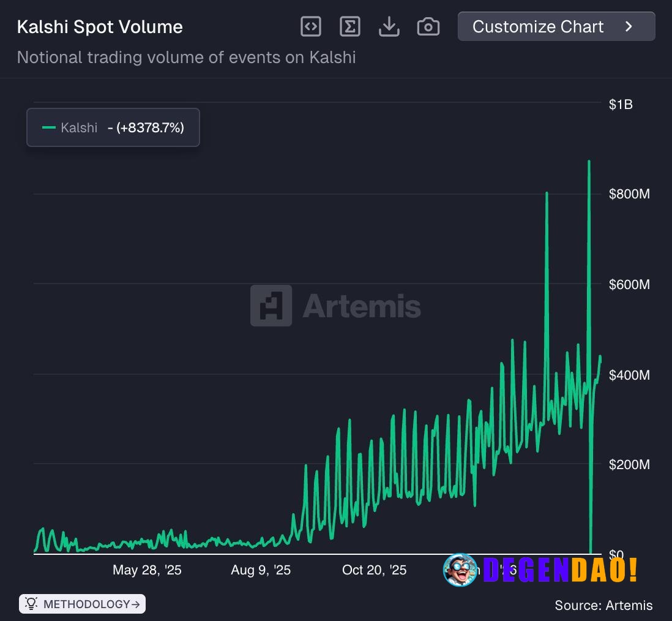The width and height of the screenshot is (672, 621).
Task: Click the tallest volume spike on the chart
Action: (589, 162)
